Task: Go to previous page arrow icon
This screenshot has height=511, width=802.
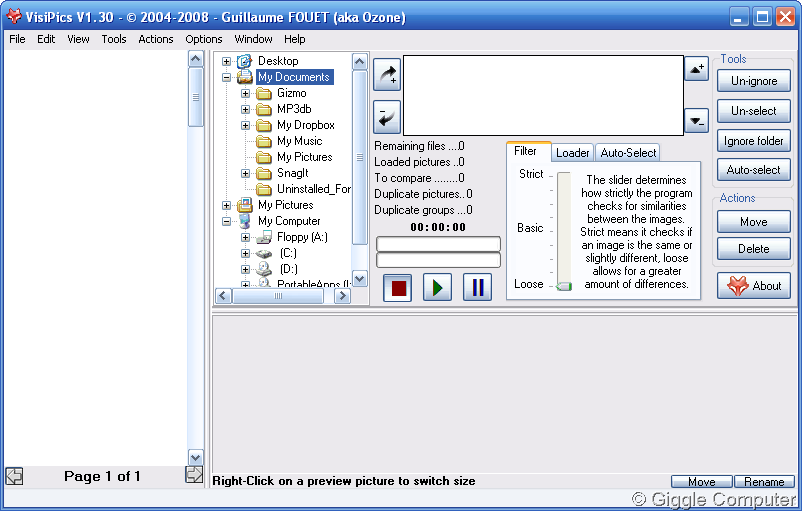Action: (x=14, y=476)
